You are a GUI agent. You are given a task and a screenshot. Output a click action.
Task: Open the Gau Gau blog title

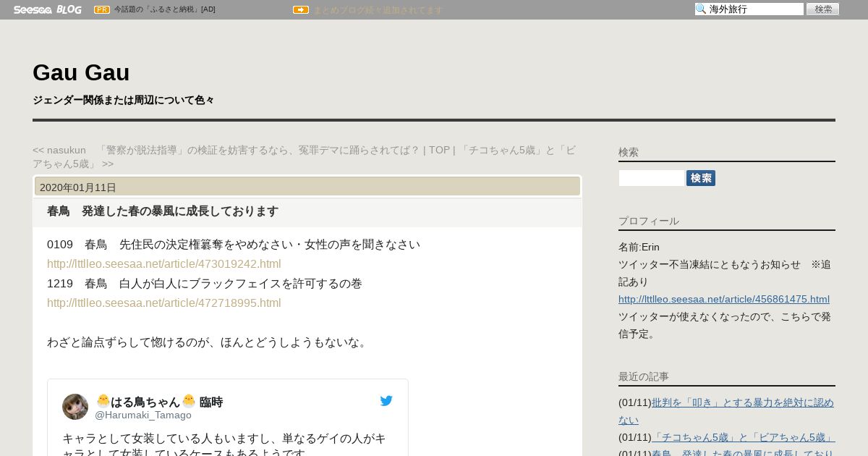(81, 72)
